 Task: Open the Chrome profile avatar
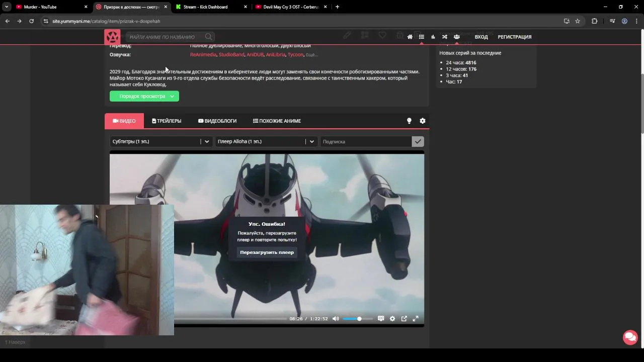pyautogui.click(x=624, y=21)
